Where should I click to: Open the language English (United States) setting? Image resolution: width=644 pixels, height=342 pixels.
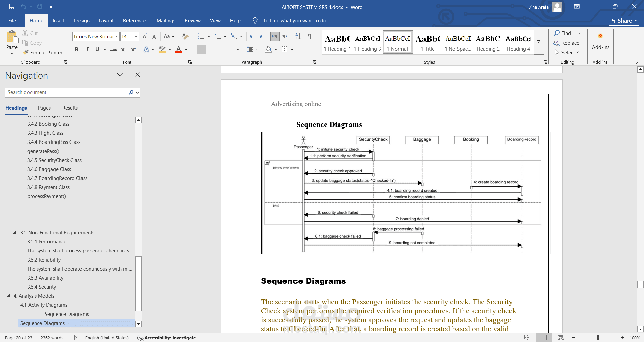click(107, 338)
